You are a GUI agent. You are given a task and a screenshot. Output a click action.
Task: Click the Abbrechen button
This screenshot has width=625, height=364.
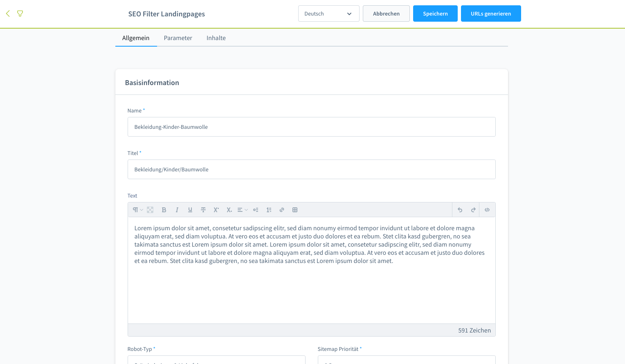point(386,13)
